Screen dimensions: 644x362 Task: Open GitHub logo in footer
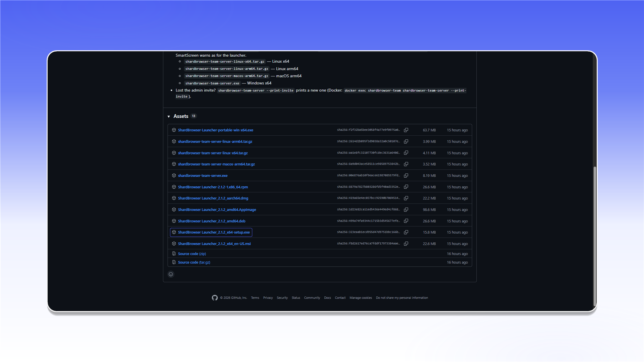[x=215, y=298]
